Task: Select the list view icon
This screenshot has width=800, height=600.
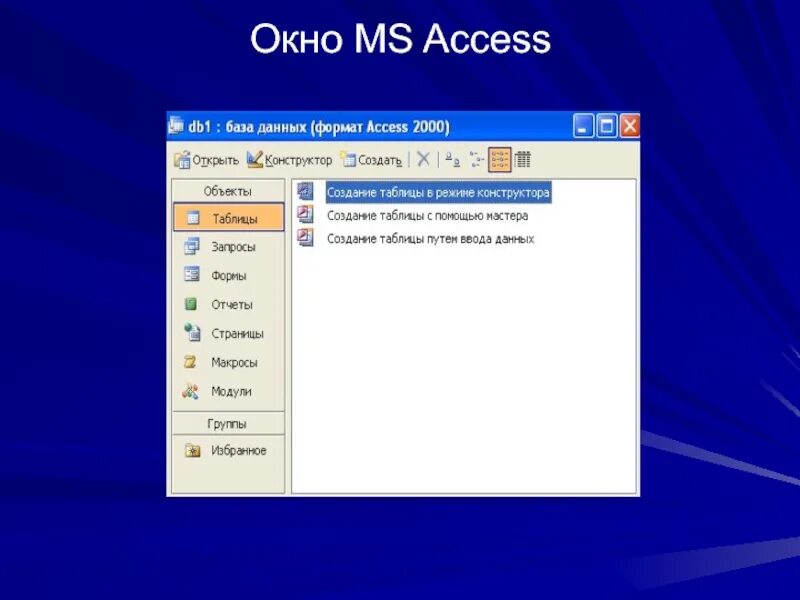Action: (x=499, y=160)
